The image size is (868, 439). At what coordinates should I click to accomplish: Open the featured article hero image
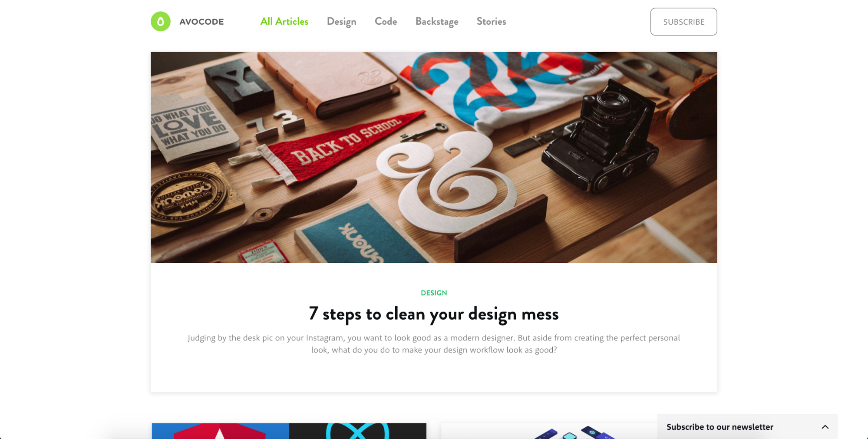pyautogui.click(x=434, y=157)
